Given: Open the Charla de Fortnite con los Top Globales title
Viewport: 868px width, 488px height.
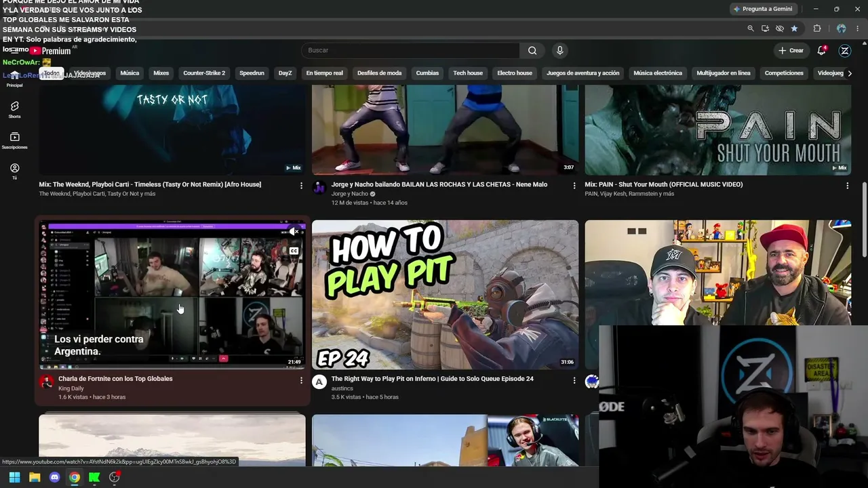Looking at the screenshot, I should point(115,379).
